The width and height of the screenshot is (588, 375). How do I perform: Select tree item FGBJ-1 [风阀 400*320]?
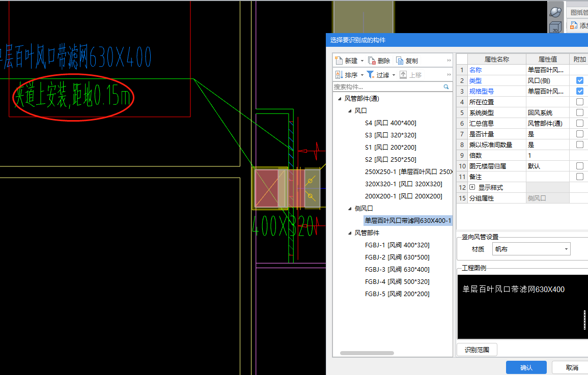[397, 245]
